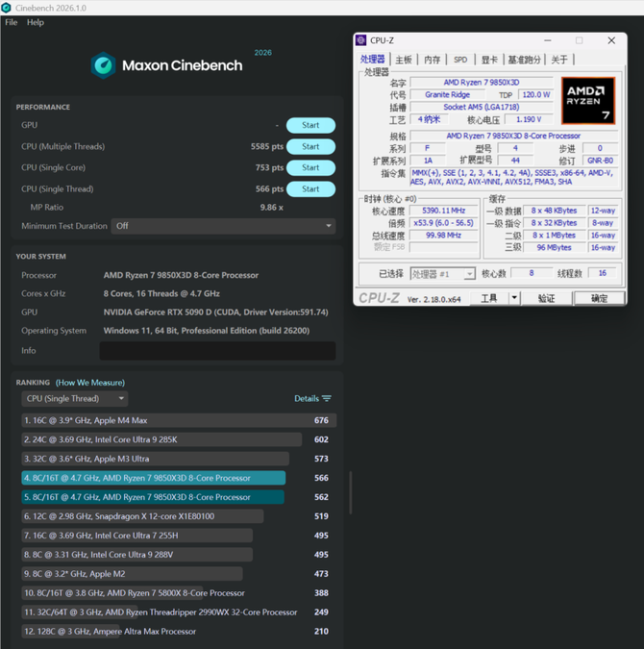Click the Cinebench title bar app icon
The height and width of the screenshot is (649, 644).
pyautogui.click(x=7, y=8)
